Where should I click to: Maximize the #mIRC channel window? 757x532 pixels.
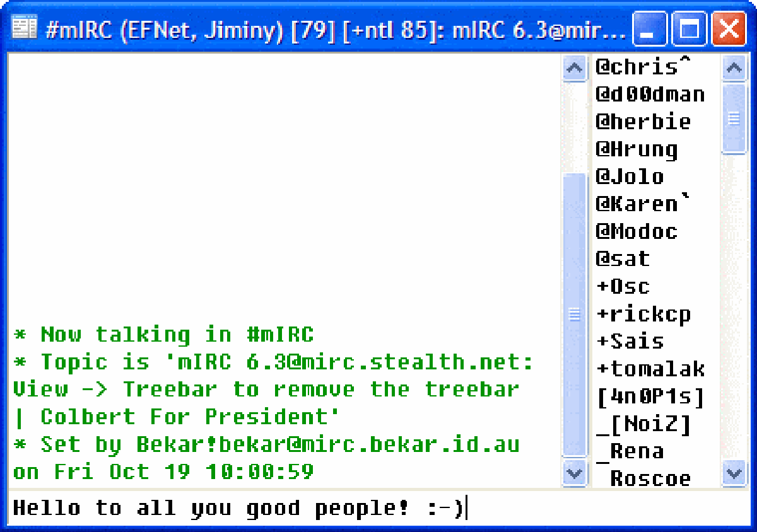pyautogui.click(x=690, y=30)
